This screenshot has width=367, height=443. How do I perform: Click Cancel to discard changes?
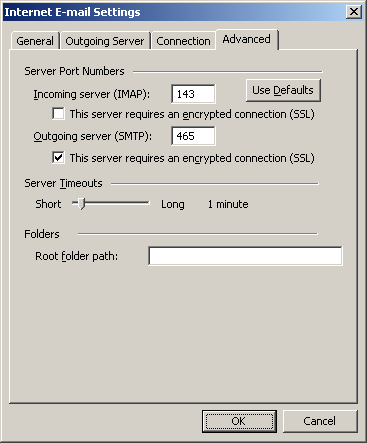320,421
